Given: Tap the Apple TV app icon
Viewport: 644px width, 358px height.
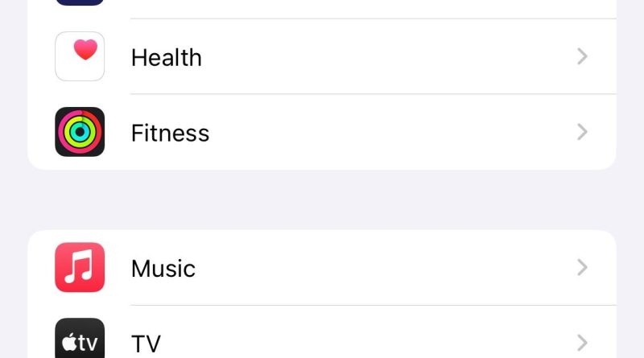Looking at the screenshot, I should (x=80, y=339).
